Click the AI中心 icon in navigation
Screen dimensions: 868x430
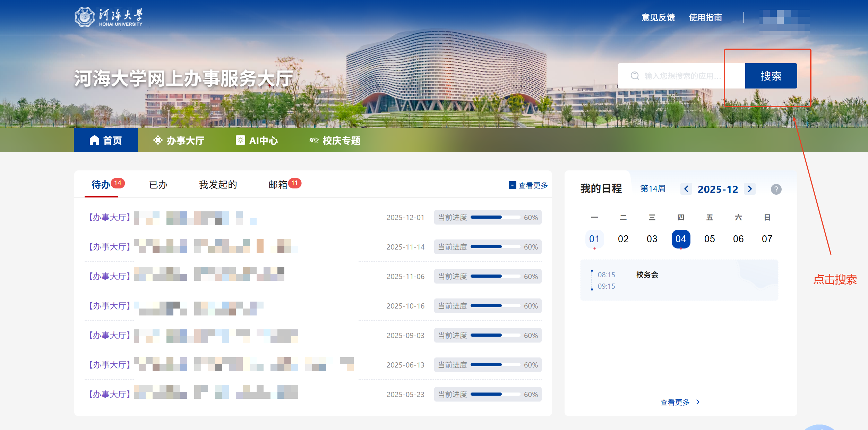click(240, 140)
